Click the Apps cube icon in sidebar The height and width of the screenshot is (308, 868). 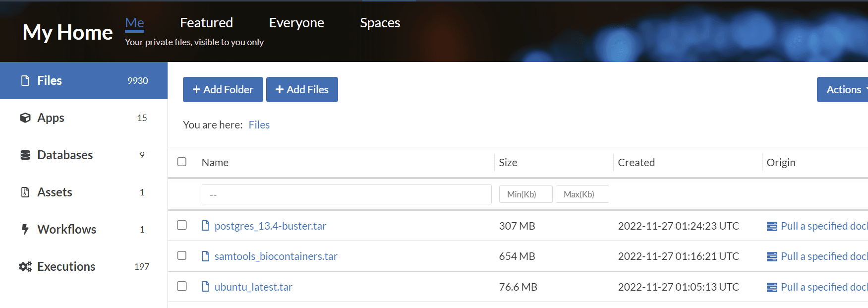[x=25, y=118]
